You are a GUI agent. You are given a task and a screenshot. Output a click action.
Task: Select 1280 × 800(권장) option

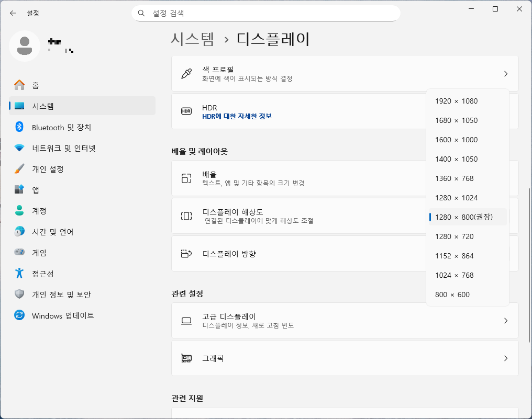click(468, 217)
